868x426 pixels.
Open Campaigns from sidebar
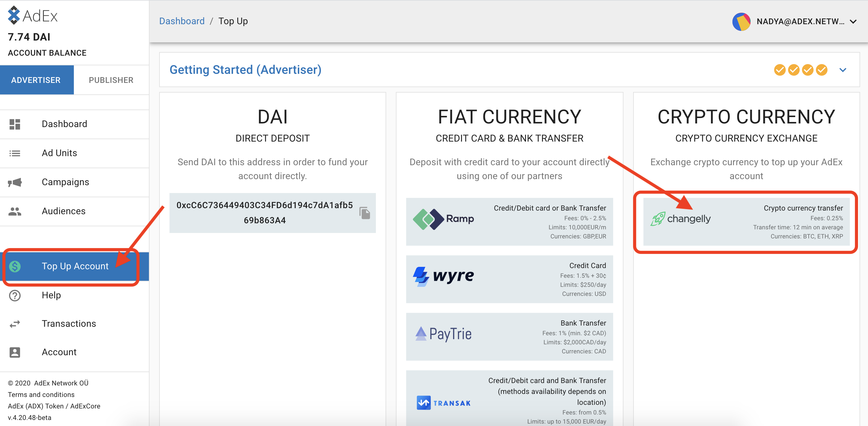[x=74, y=182]
